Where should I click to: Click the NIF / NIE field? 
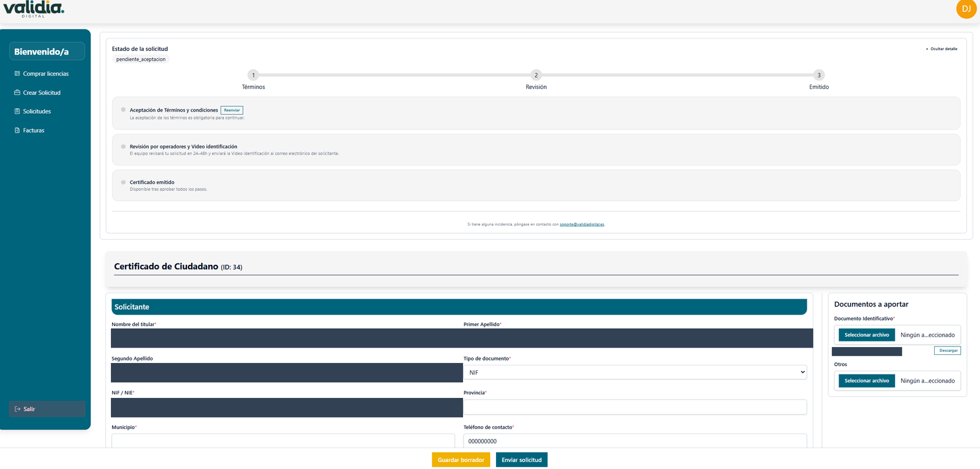(287, 408)
